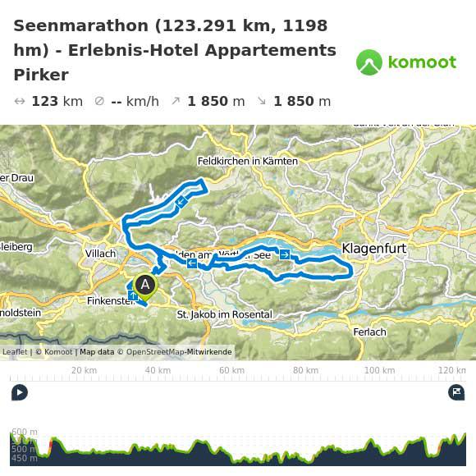Click the elevation profile near its middle

[238, 449]
